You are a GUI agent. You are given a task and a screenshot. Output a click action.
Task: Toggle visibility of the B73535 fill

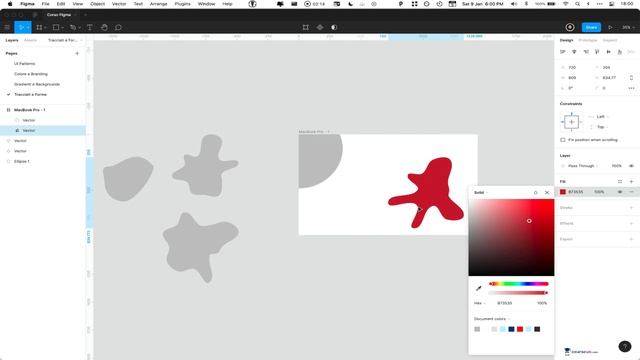click(x=620, y=192)
